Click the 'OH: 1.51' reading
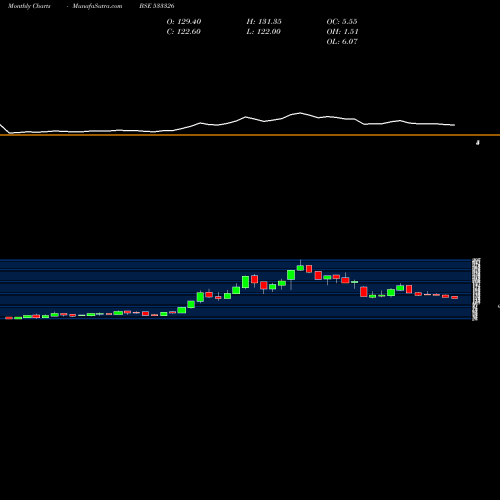 [x=342, y=32]
